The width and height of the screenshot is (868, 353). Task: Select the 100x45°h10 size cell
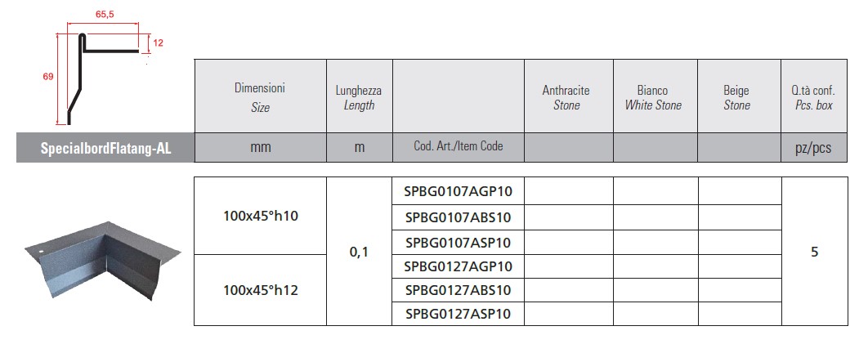pos(260,216)
